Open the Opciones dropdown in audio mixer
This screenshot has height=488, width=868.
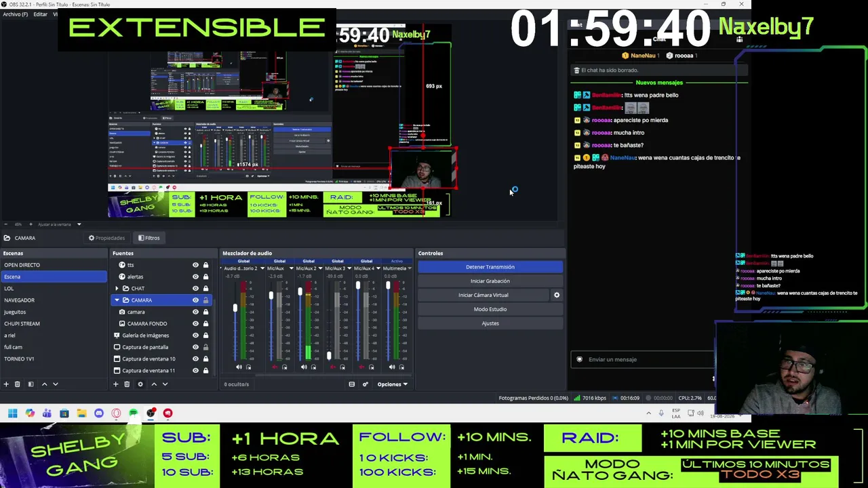point(393,384)
